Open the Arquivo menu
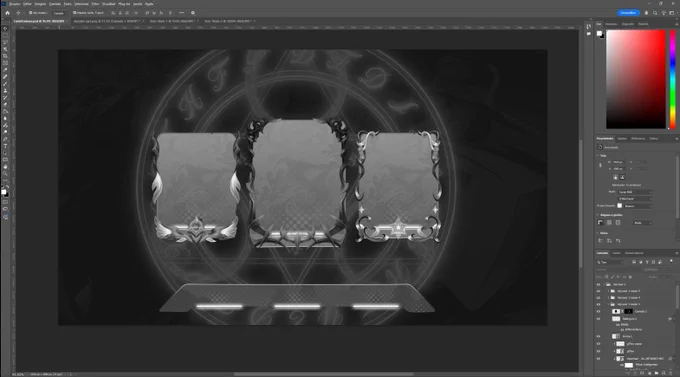Viewport: 680px width, 377px height. pos(15,4)
